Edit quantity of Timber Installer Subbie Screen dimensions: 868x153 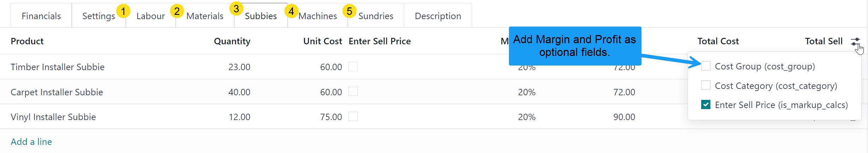(x=239, y=67)
